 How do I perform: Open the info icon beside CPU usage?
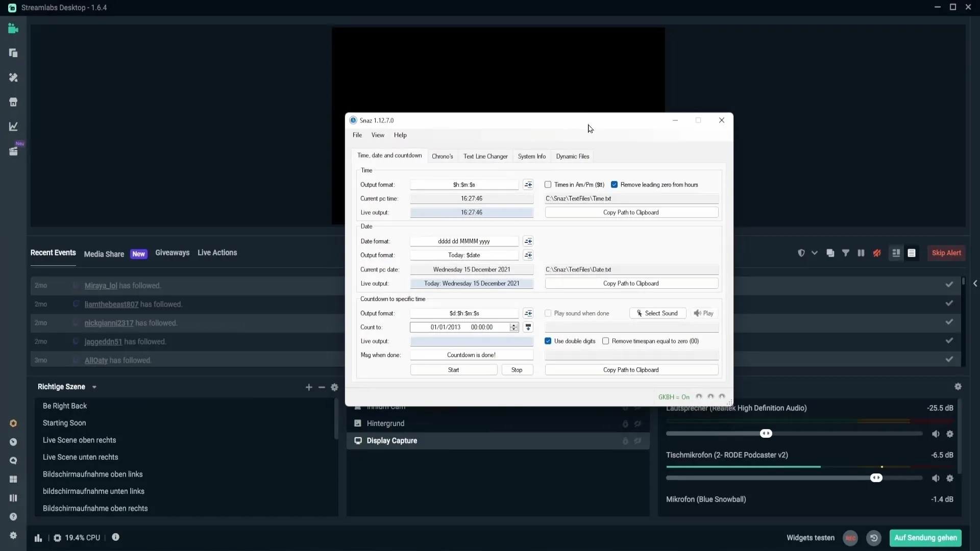116,537
